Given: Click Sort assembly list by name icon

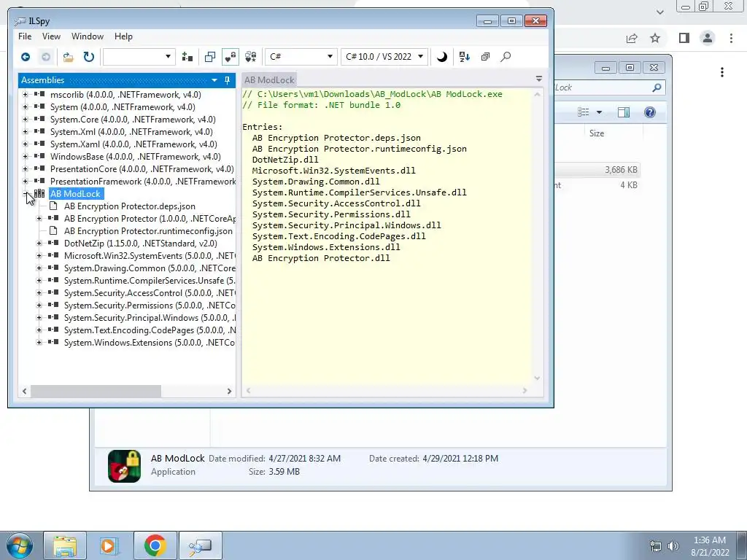Looking at the screenshot, I should pyautogui.click(x=465, y=57).
